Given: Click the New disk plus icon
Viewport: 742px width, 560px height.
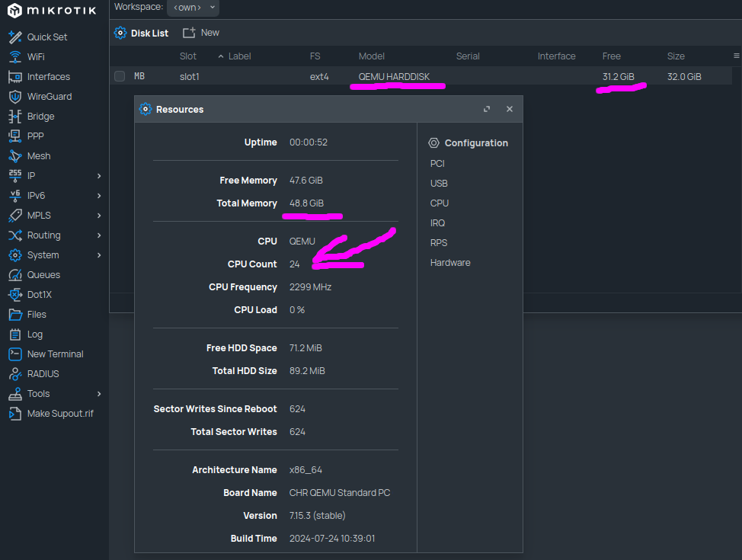Looking at the screenshot, I should pyautogui.click(x=189, y=33).
